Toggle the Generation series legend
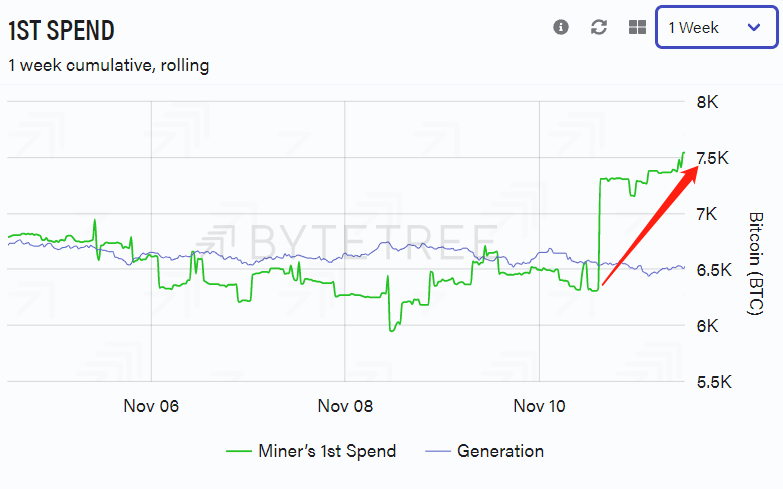This screenshot has width=783, height=489. click(484, 451)
